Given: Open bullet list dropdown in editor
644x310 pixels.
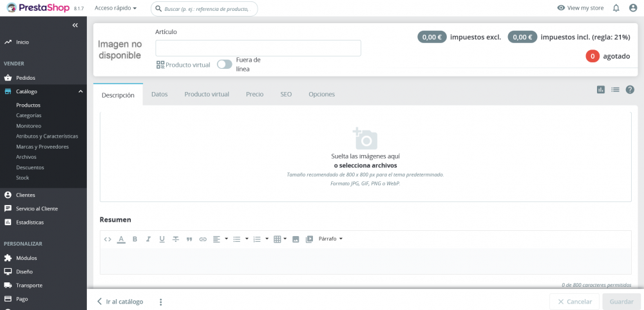Looking at the screenshot, I should point(241,239).
